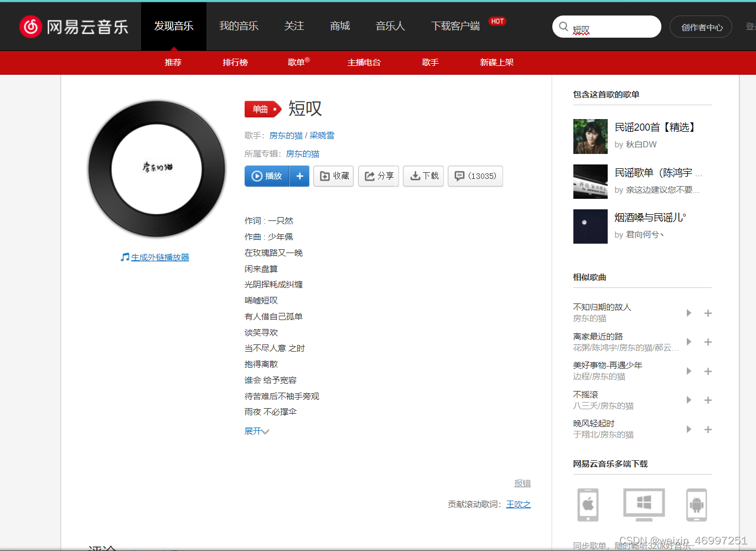
Task: Select 排行榜 in the red subnav
Action: pyautogui.click(x=235, y=63)
